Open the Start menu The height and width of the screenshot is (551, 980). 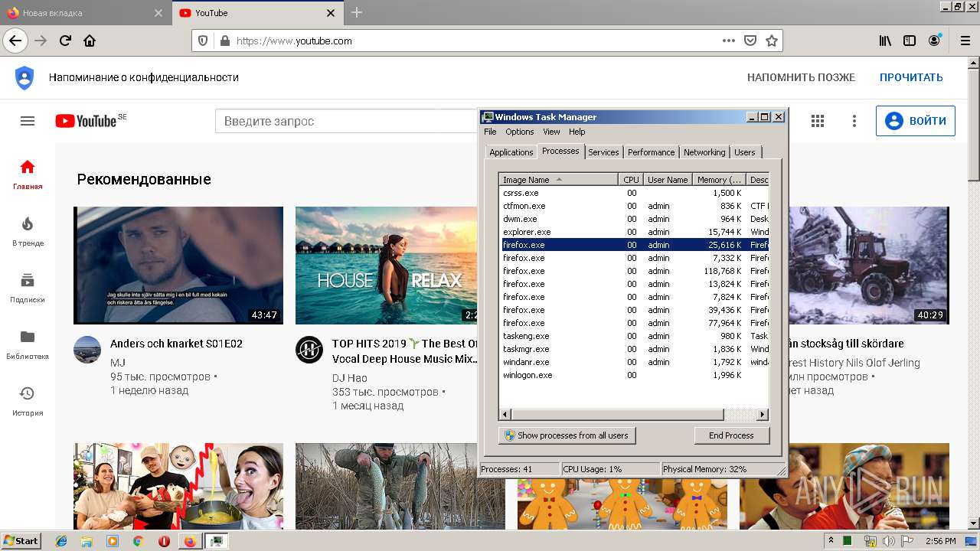[x=21, y=541]
